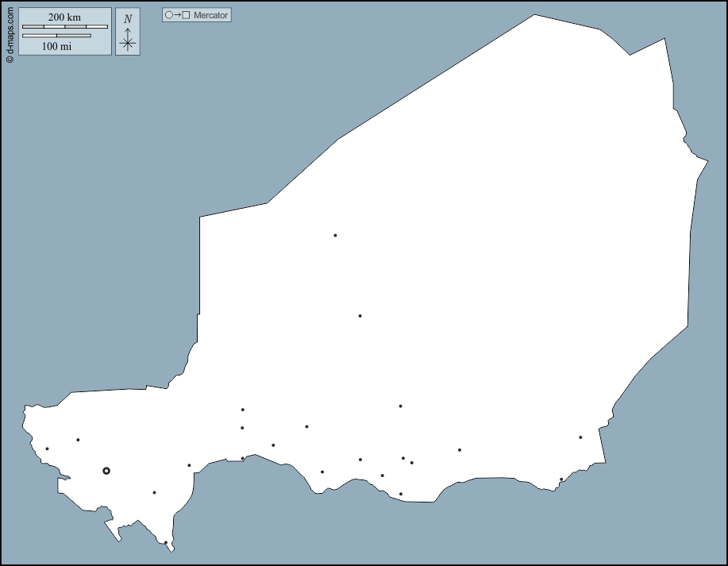
Task: Click the 200 km scale bar
Action: coord(64,27)
